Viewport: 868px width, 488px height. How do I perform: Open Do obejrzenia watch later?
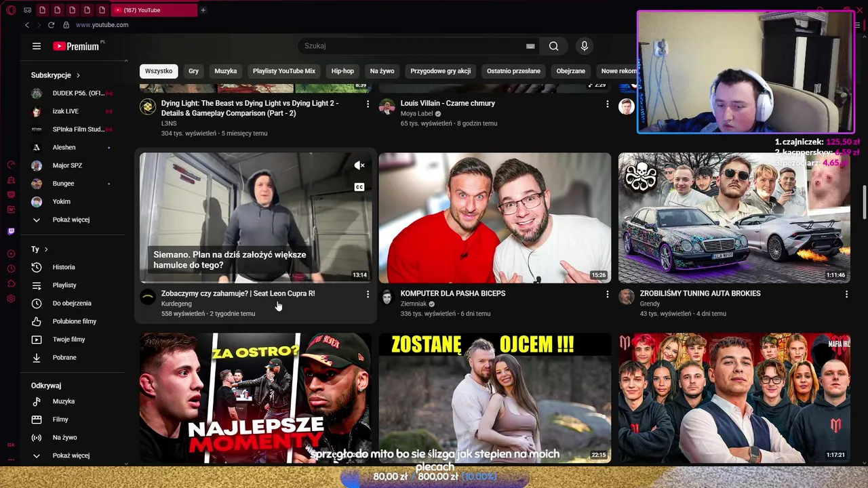[72, 303]
